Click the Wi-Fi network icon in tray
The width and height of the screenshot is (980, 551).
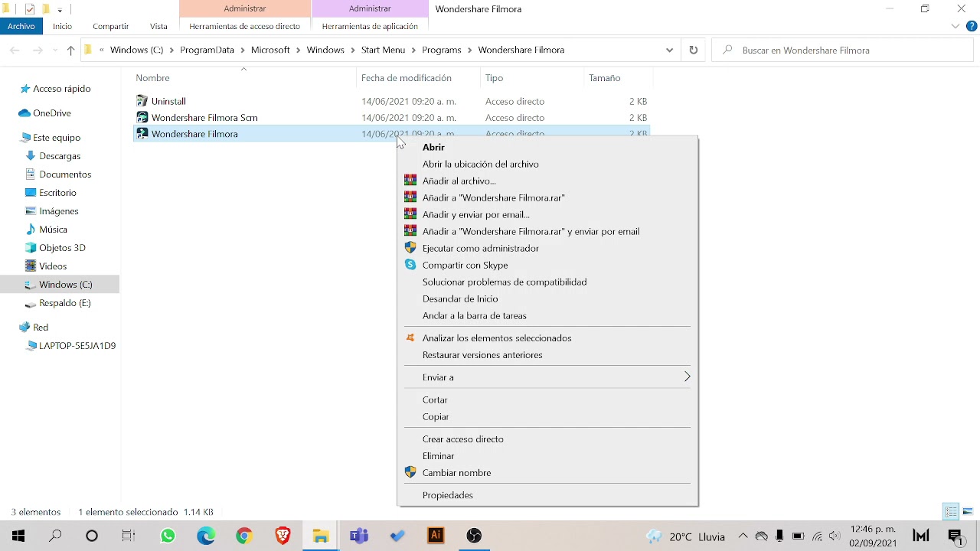(x=817, y=536)
